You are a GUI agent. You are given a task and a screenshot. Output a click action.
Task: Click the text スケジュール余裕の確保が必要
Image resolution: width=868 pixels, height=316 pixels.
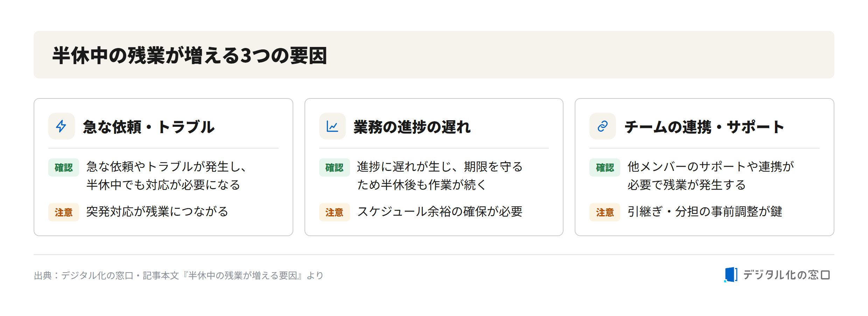click(x=440, y=212)
